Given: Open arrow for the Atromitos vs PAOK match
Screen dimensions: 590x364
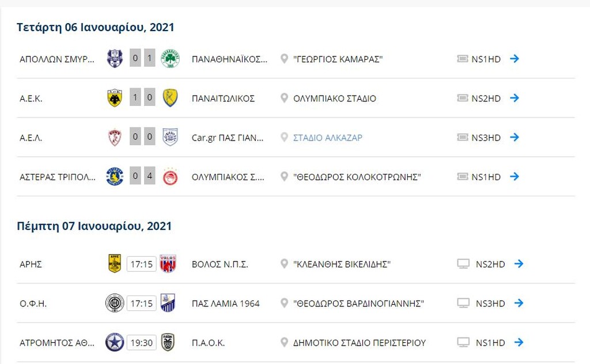Looking at the screenshot, I should (519, 342).
